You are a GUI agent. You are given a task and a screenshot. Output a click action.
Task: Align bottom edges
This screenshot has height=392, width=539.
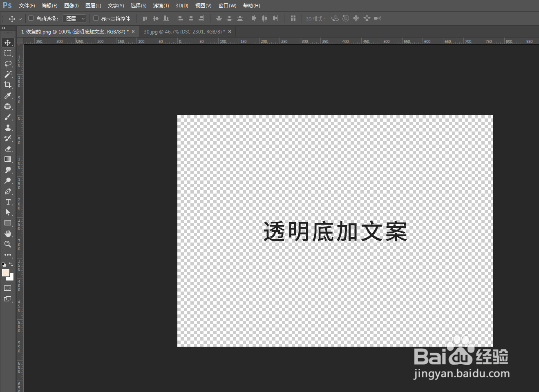(x=166, y=18)
